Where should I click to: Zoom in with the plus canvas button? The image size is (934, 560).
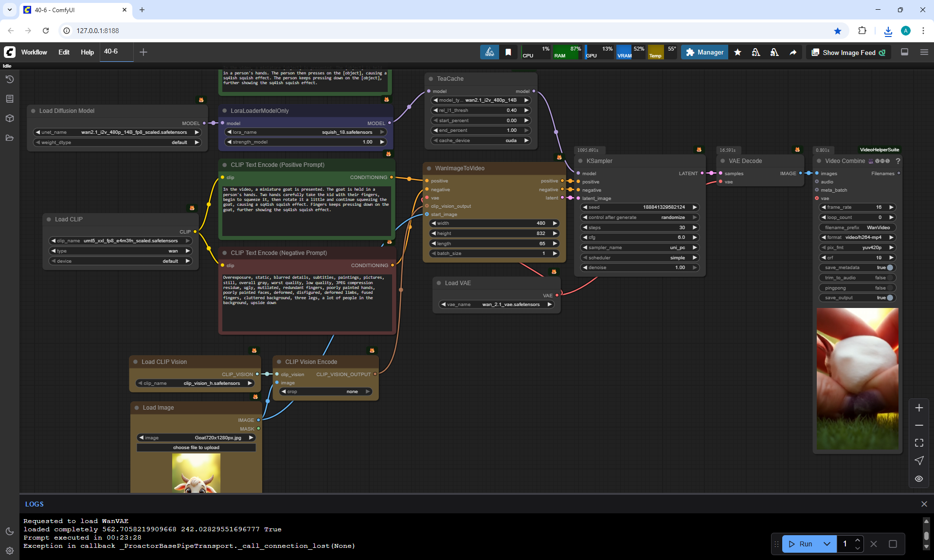pos(919,408)
